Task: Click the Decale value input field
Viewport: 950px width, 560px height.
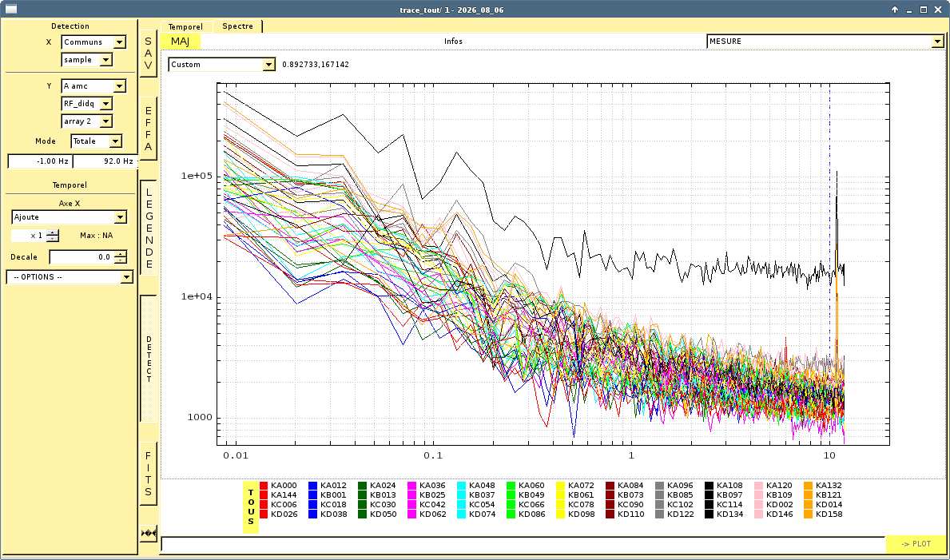Action: (x=88, y=257)
